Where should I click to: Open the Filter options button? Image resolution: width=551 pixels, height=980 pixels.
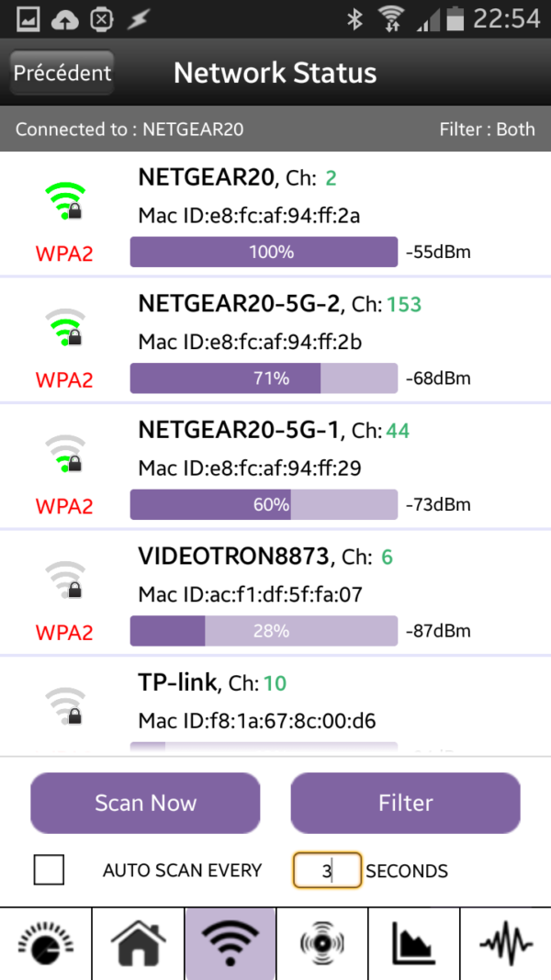[405, 803]
